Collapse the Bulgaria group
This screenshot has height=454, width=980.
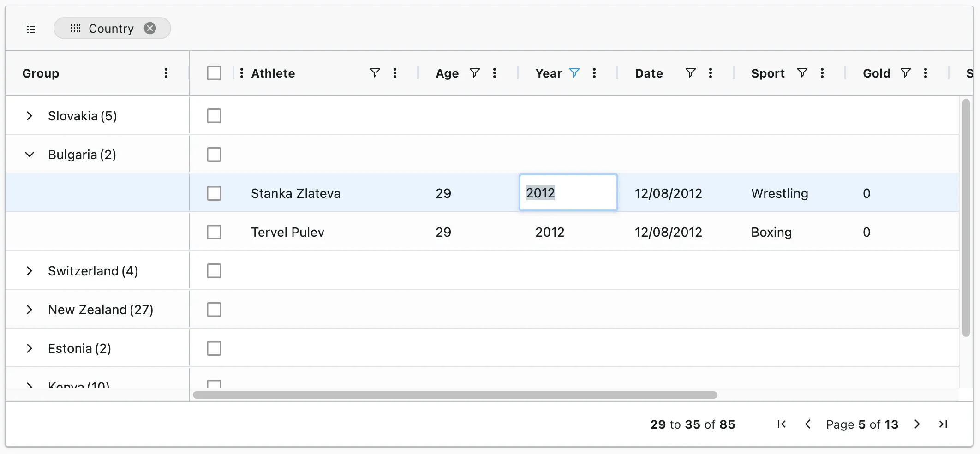point(30,155)
